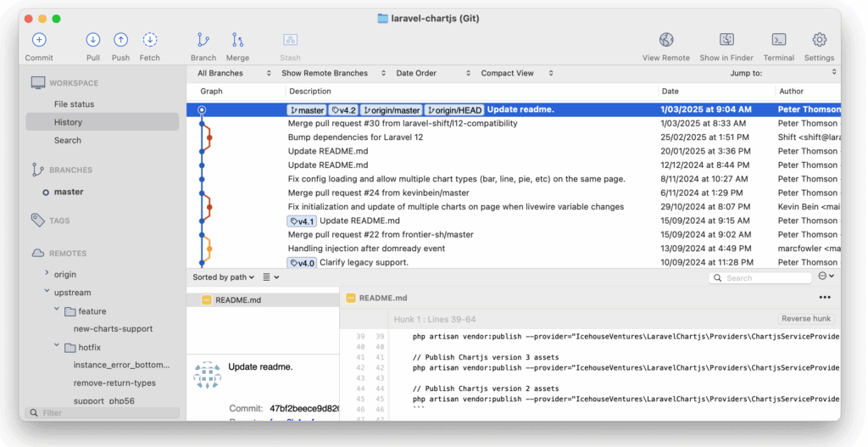Click the Remotes cloud icon

(x=37, y=253)
